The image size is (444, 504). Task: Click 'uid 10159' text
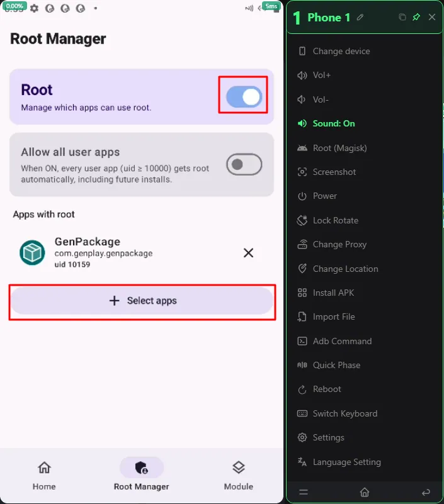72,264
